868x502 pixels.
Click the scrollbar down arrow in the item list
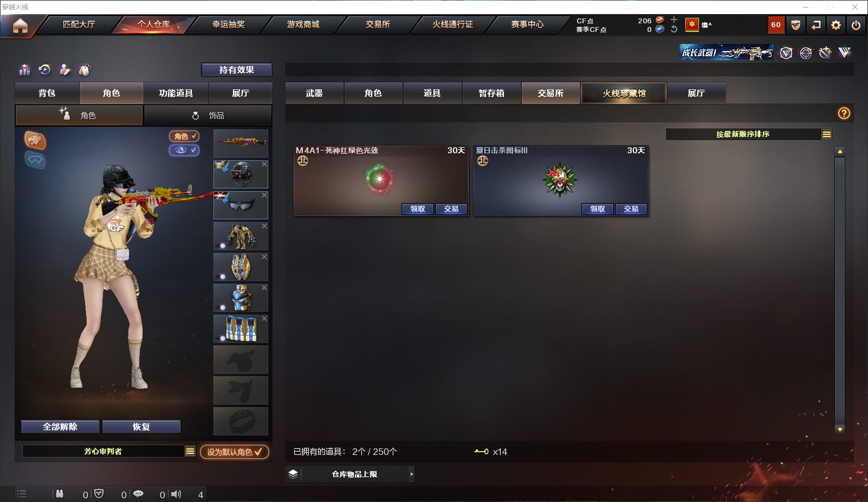[x=840, y=429]
